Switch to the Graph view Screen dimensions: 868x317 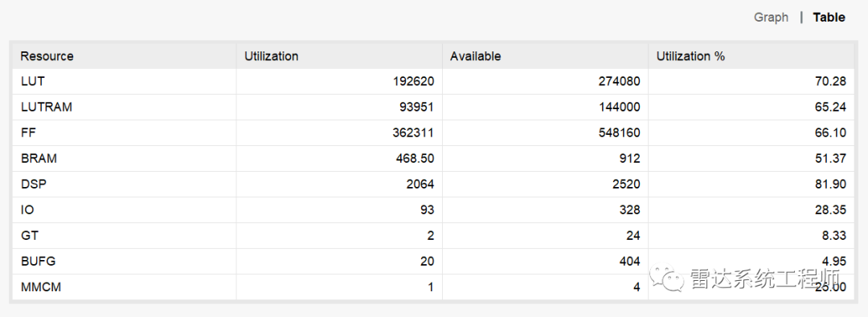[771, 17]
